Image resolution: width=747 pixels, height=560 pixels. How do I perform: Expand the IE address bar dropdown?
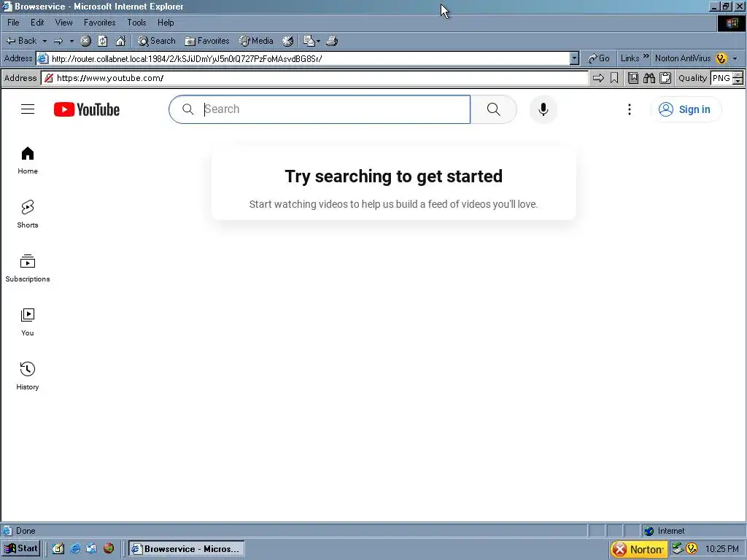575,58
